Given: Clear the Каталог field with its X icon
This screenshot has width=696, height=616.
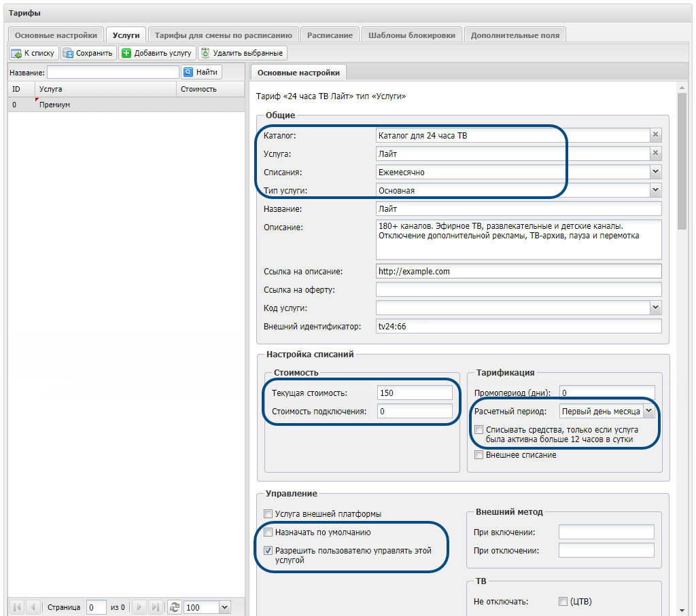Looking at the screenshot, I should point(655,135).
